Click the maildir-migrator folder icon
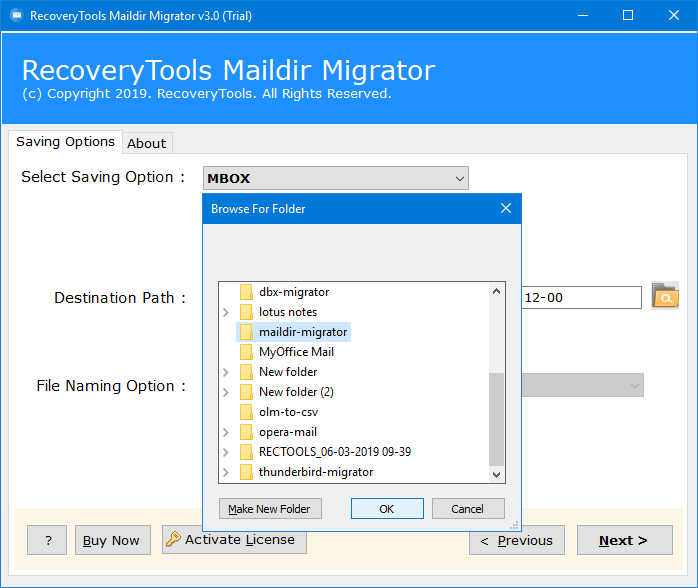 pyautogui.click(x=246, y=332)
